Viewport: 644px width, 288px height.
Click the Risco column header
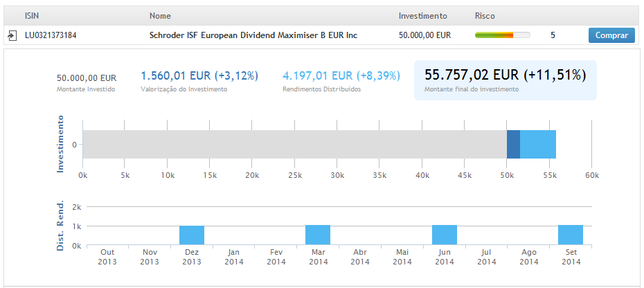point(485,16)
